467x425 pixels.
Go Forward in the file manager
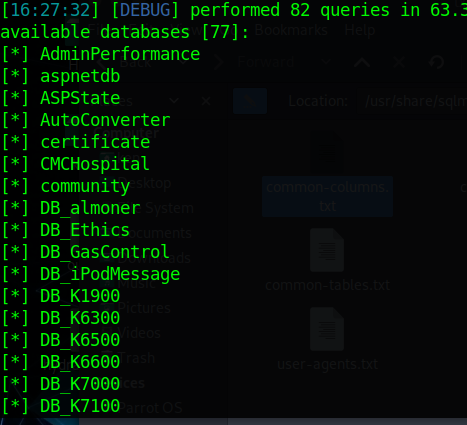tap(266, 62)
